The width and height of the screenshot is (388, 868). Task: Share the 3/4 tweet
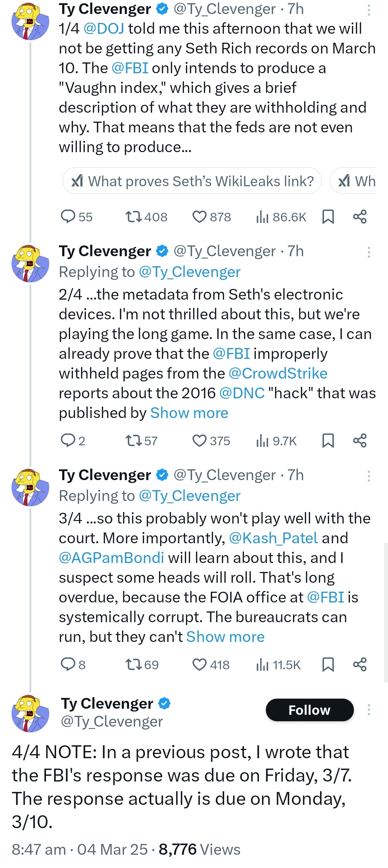pos(360,665)
